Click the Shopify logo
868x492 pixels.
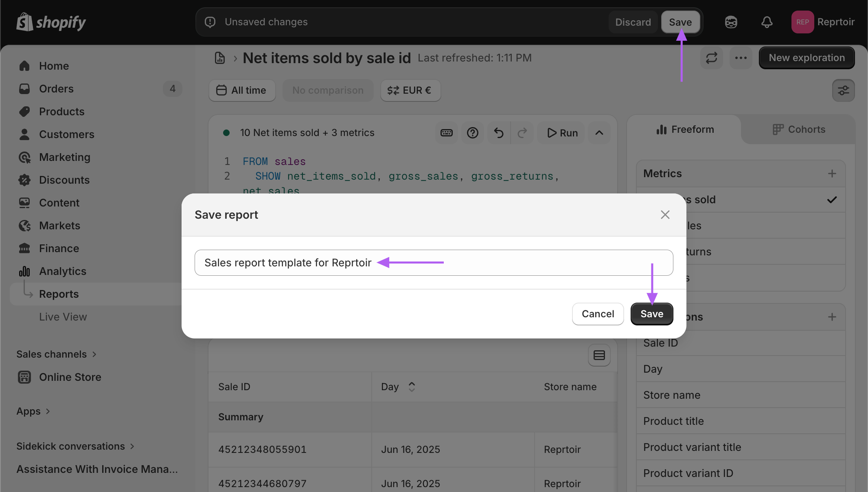pyautogui.click(x=51, y=22)
